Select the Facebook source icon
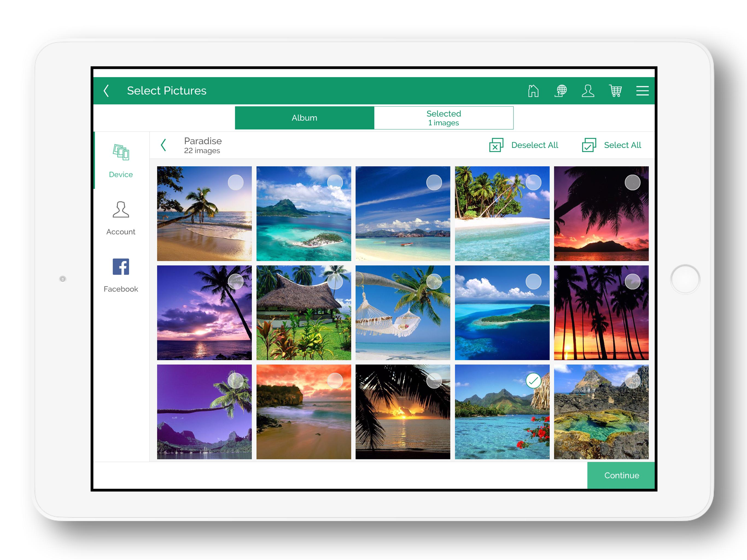This screenshot has width=747, height=560. [x=121, y=267]
